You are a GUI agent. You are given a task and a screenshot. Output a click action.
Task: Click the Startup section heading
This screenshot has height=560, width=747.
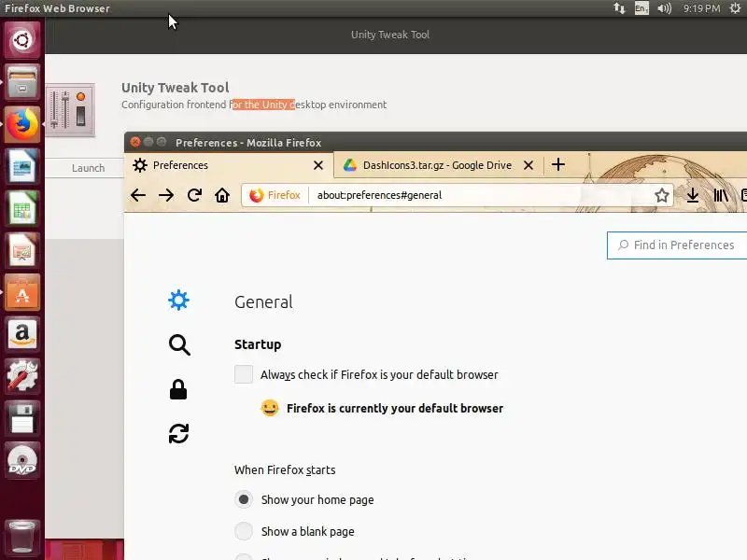point(258,344)
